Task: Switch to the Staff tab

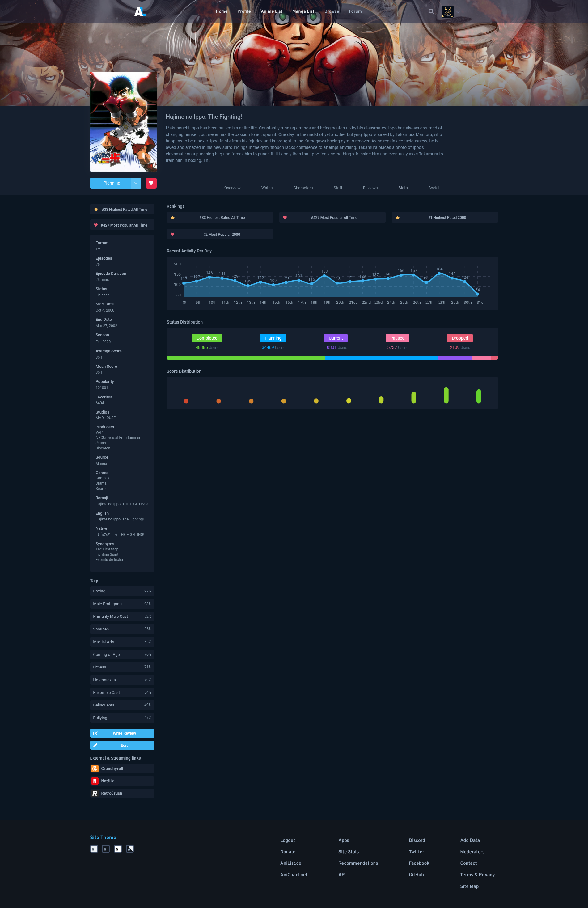Action: pyautogui.click(x=338, y=188)
